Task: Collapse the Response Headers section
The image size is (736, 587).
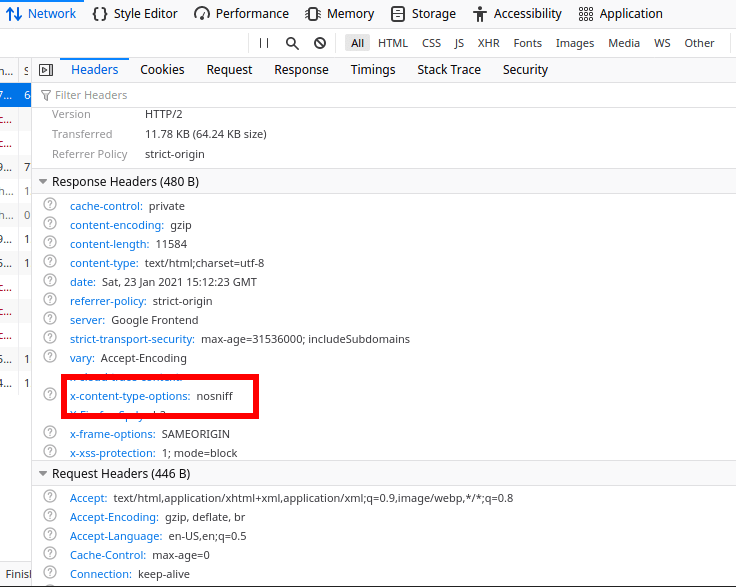Action: tap(43, 182)
